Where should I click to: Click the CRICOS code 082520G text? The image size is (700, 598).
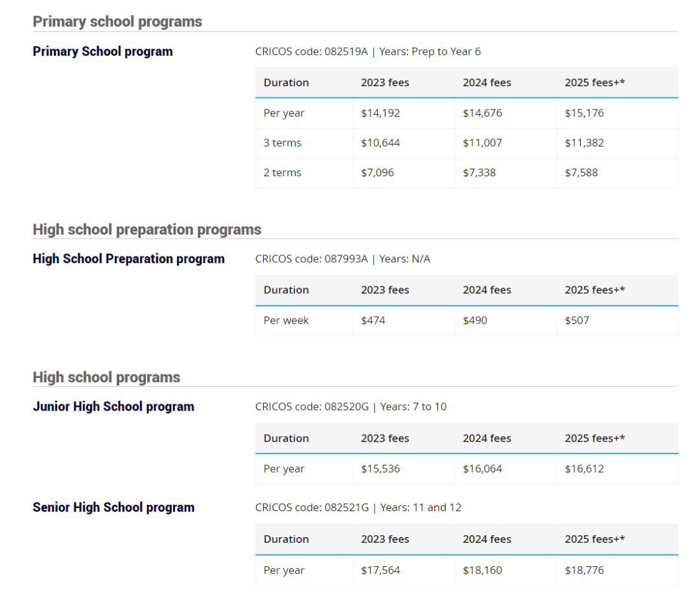click(x=312, y=406)
